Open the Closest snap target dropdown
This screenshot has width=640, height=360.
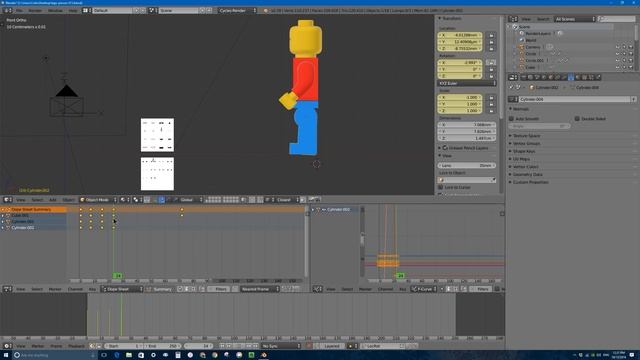pos(287,200)
